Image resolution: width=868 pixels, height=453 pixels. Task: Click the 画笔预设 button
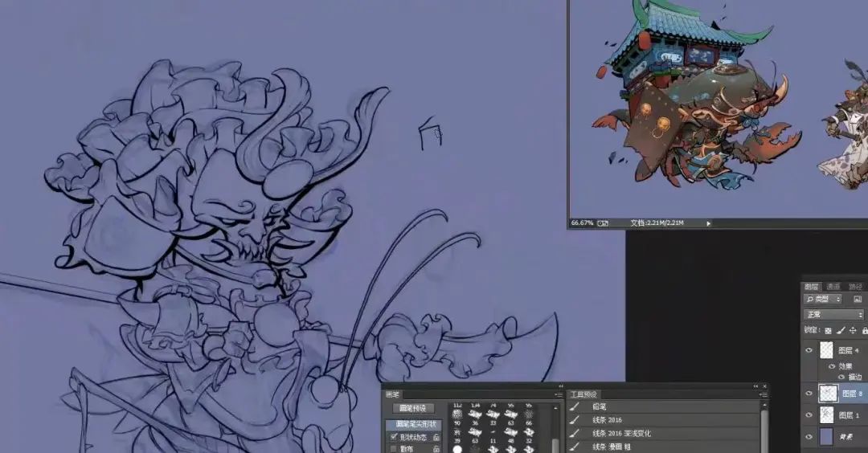click(x=414, y=409)
